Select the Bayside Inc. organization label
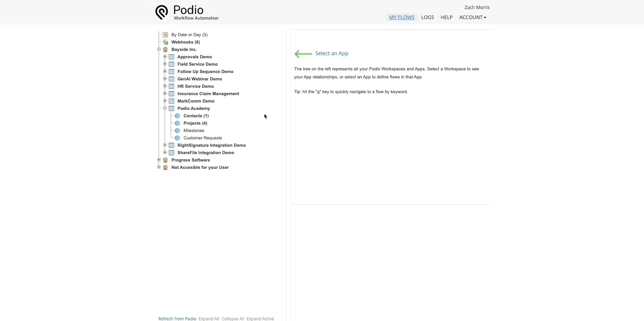This screenshot has height=321, width=644. (x=184, y=50)
